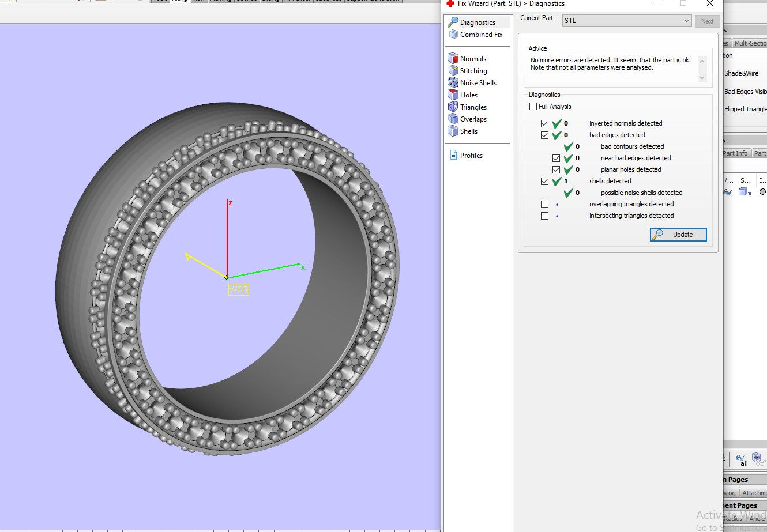Check intersecting triangles detection box
Viewport: 767px width, 532px height.
coord(544,216)
